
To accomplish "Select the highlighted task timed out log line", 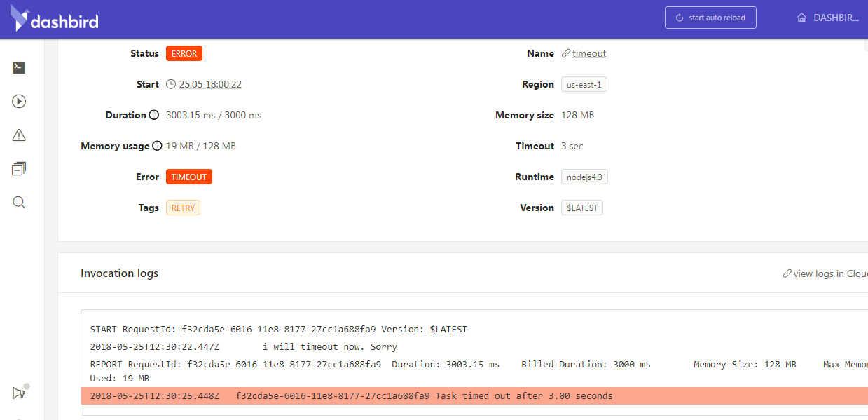I will click(x=350, y=395).
